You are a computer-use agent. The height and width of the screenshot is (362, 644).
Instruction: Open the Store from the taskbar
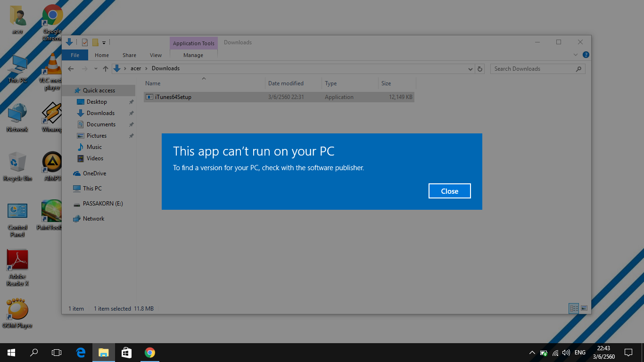(126, 353)
